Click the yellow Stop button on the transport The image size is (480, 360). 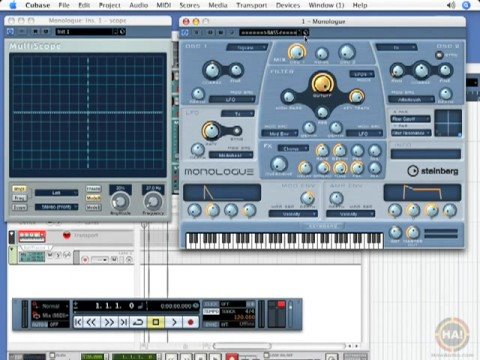155,322
